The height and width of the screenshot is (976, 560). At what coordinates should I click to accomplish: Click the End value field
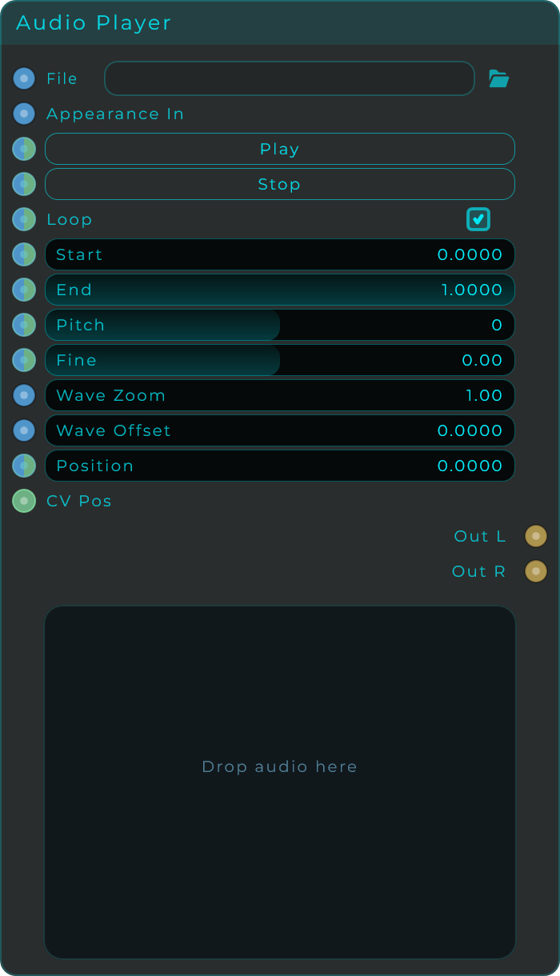coord(279,289)
